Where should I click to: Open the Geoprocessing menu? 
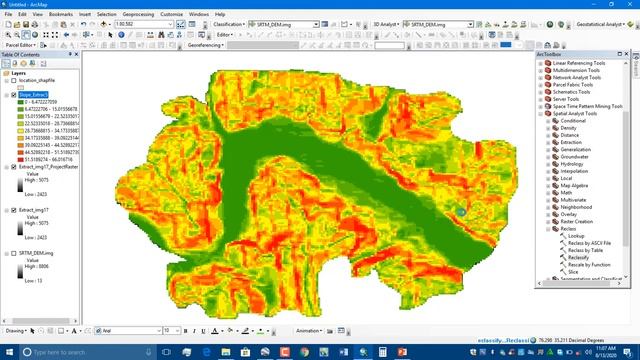[x=138, y=14]
